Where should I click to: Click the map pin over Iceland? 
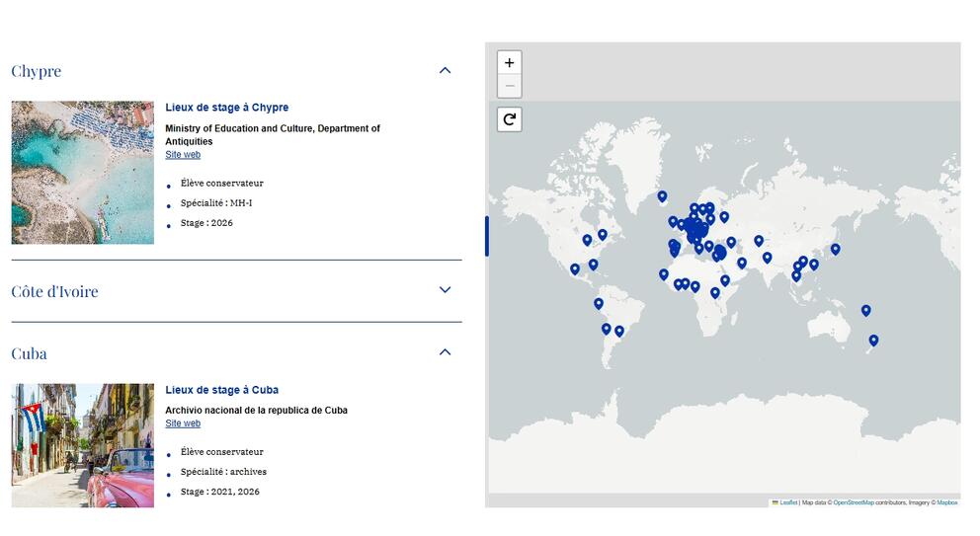(x=662, y=196)
